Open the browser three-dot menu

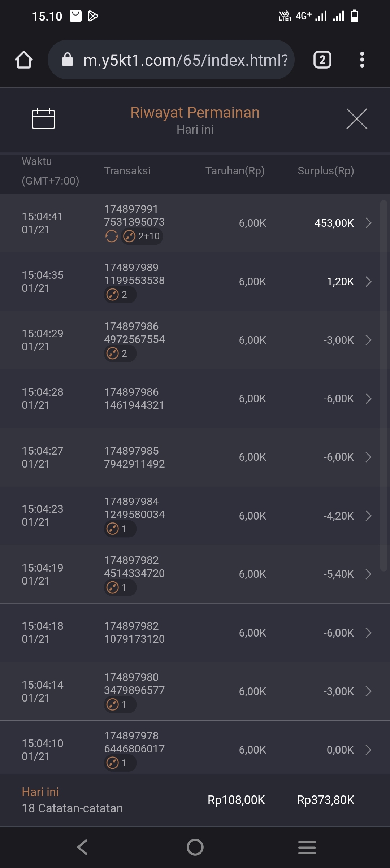pyautogui.click(x=362, y=60)
